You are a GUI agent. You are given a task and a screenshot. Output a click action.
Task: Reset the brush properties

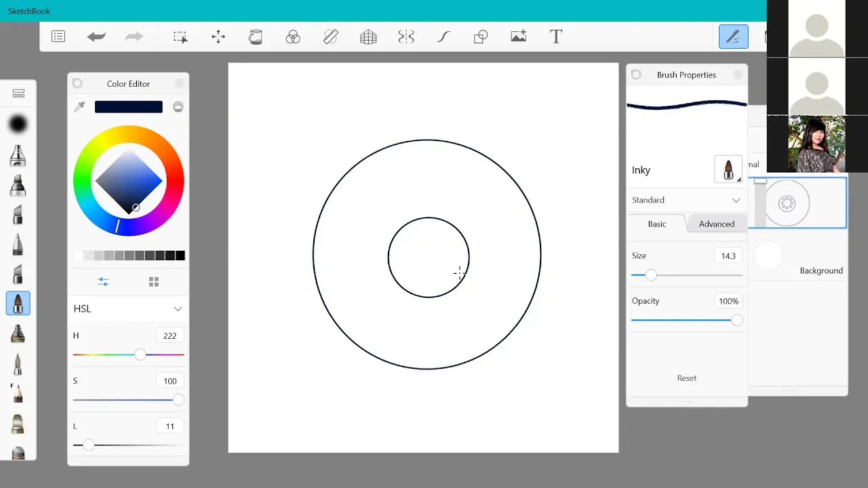click(687, 378)
